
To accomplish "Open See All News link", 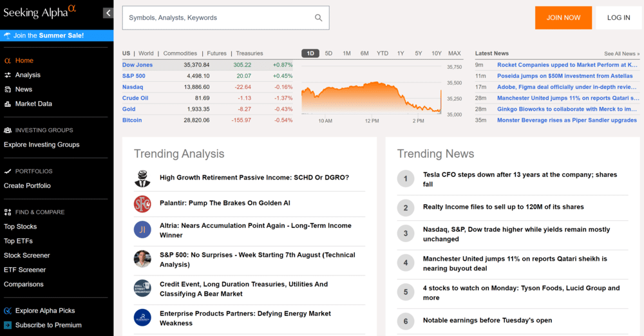I will [x=621, y=53].
